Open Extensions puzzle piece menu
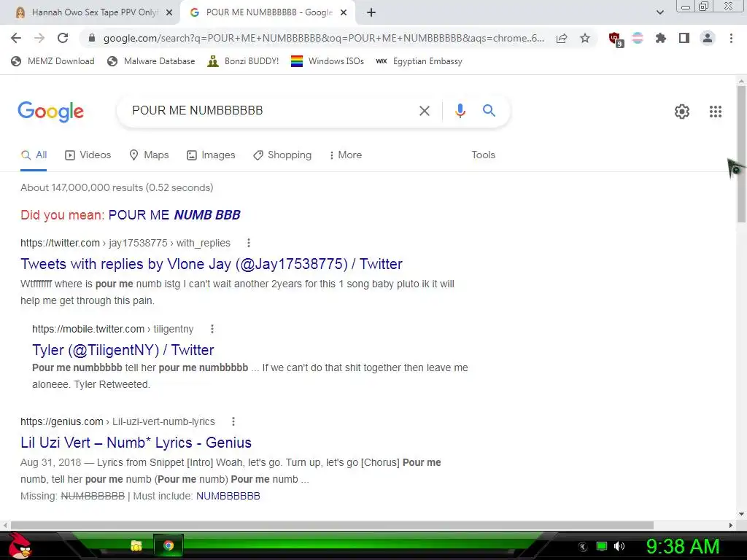This screenshot has height=560, width=747. 661,38
